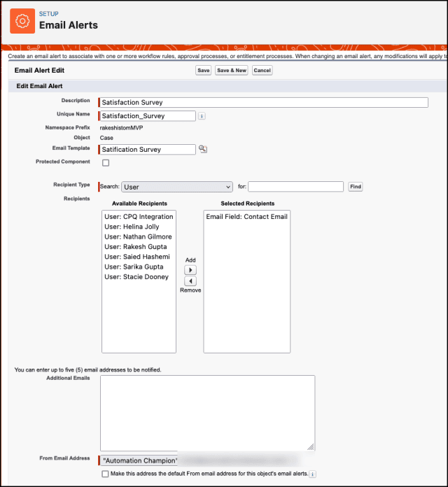Screen dimensions: 448x487
Task: Focus the Additional Emails text area
Action: pos(207,413)
